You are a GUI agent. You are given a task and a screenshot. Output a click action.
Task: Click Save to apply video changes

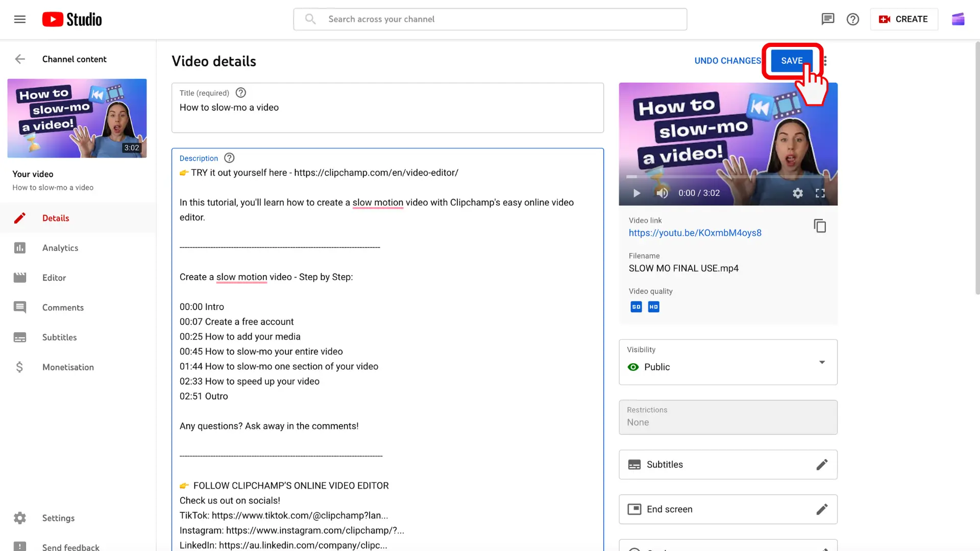(792, 61)
